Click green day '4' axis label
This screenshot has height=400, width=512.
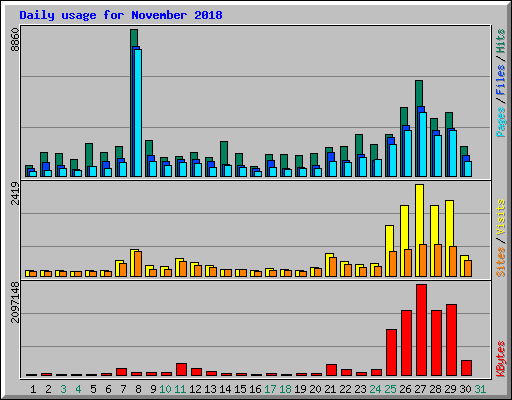point(78,389)
